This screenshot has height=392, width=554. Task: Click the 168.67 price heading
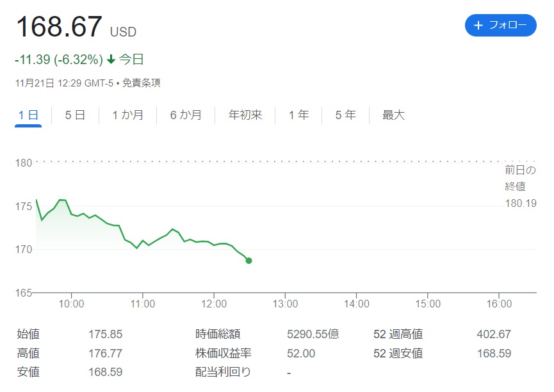[x=60, y=26]
